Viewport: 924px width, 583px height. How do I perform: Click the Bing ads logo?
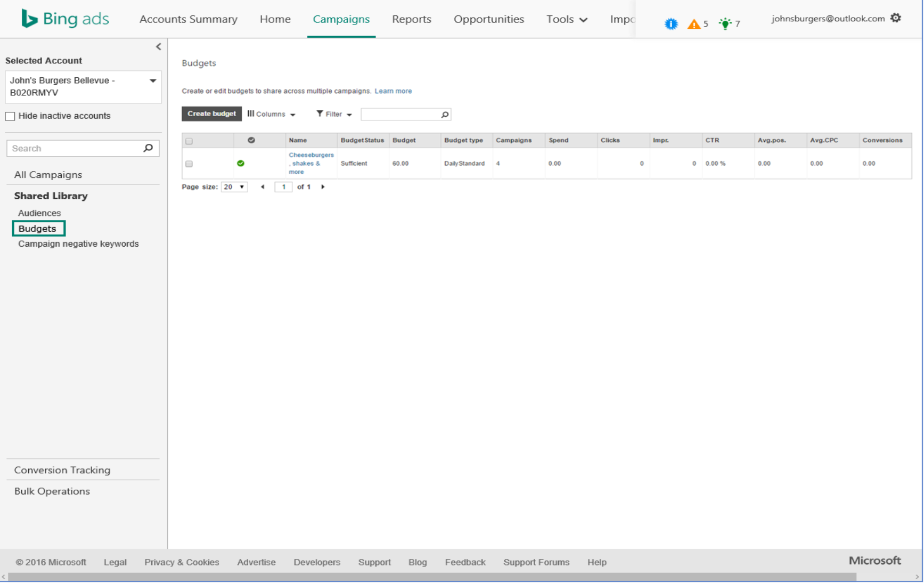64,18
